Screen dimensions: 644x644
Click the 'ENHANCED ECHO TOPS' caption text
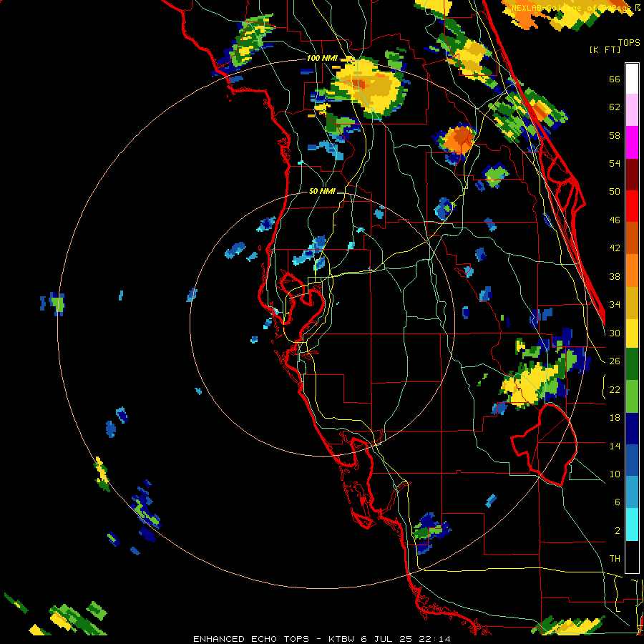pyautogui.click(x=251, y=639)
